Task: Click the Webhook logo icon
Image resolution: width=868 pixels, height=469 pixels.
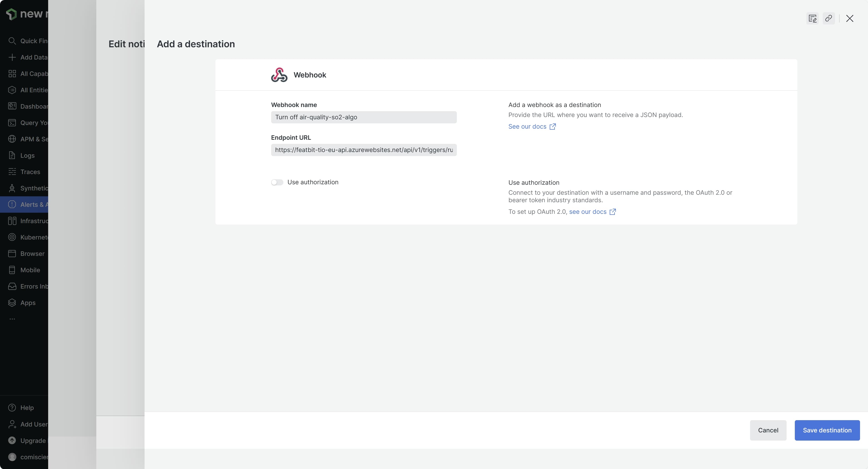Action: tap(279, 75)
